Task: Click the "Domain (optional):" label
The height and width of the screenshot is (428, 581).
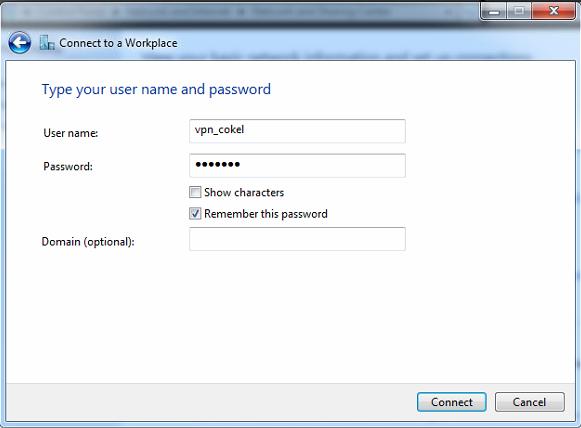Action: 88,242
